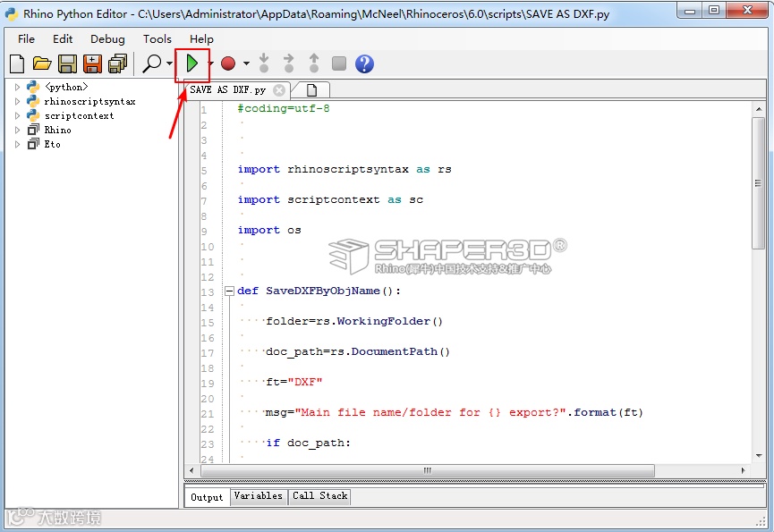774x532 pixels.
Task: Click 'def SaveDXFByObjName():' line
Action: click(x=319, y=291)
